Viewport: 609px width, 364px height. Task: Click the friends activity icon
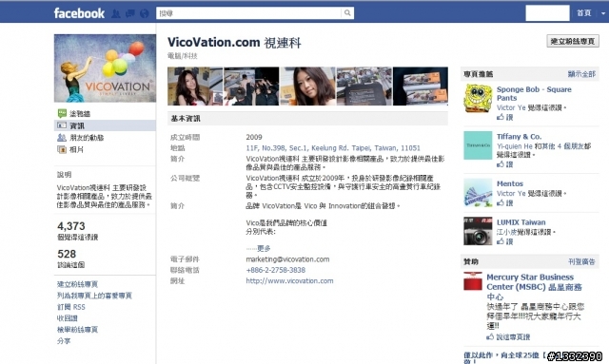click(62, 138)
